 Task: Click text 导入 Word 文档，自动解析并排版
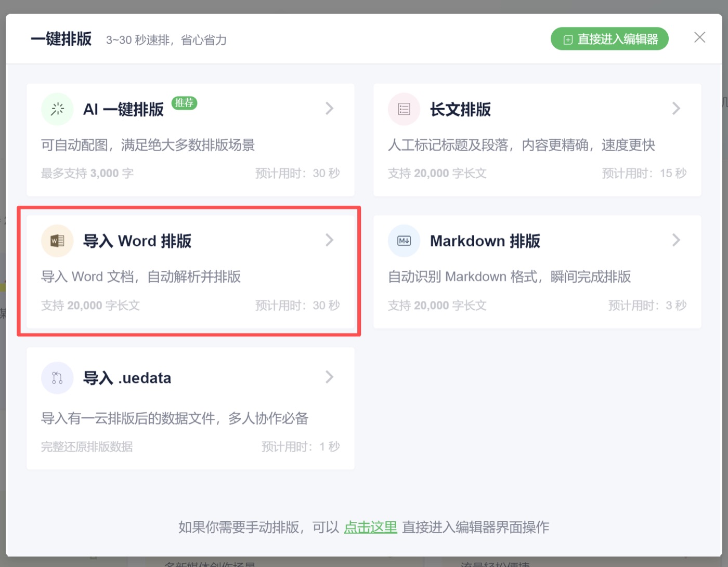point(141,276)
